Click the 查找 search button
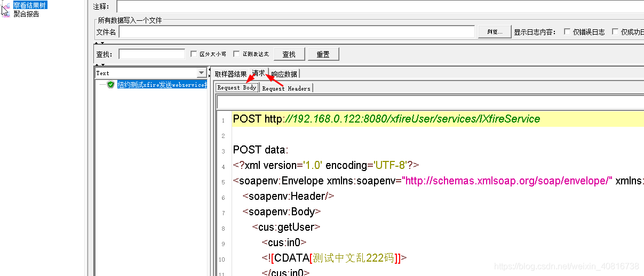This screenshot has width=644, height=276. [289, 54]
